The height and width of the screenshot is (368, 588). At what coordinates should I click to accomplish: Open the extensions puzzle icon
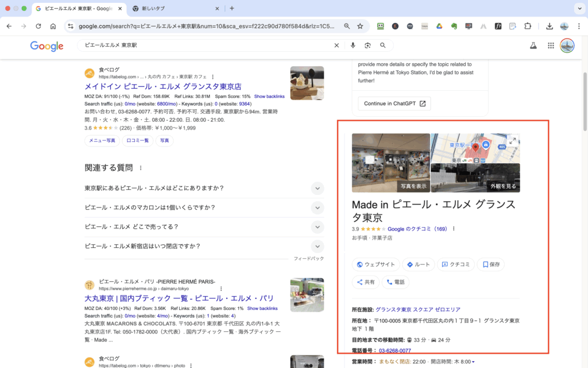pos(528,26)
